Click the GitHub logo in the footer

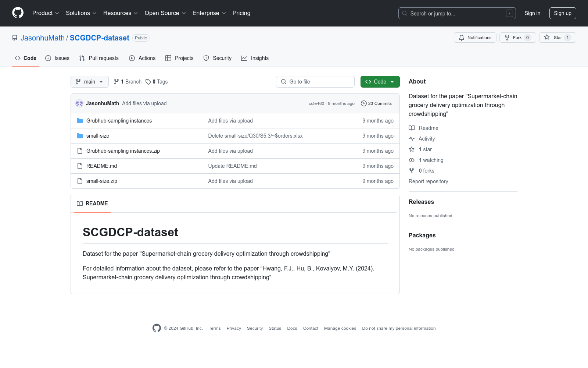(x=157, y=328)
